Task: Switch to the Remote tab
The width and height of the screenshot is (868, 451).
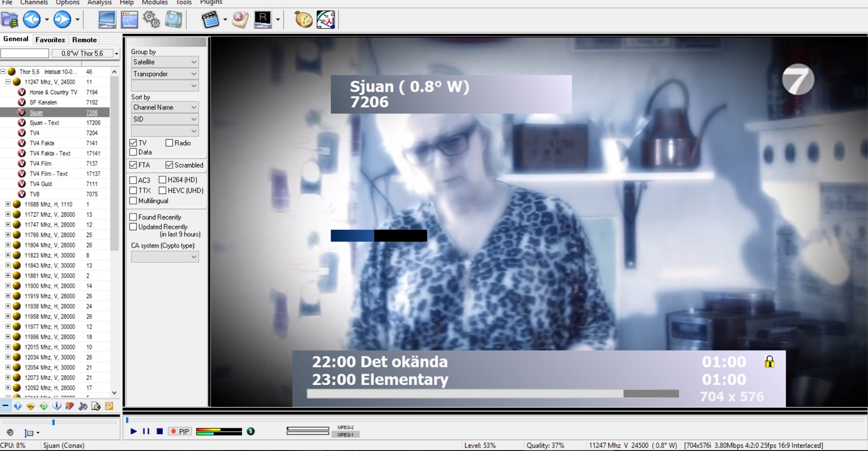Action: tap(85, 40)
